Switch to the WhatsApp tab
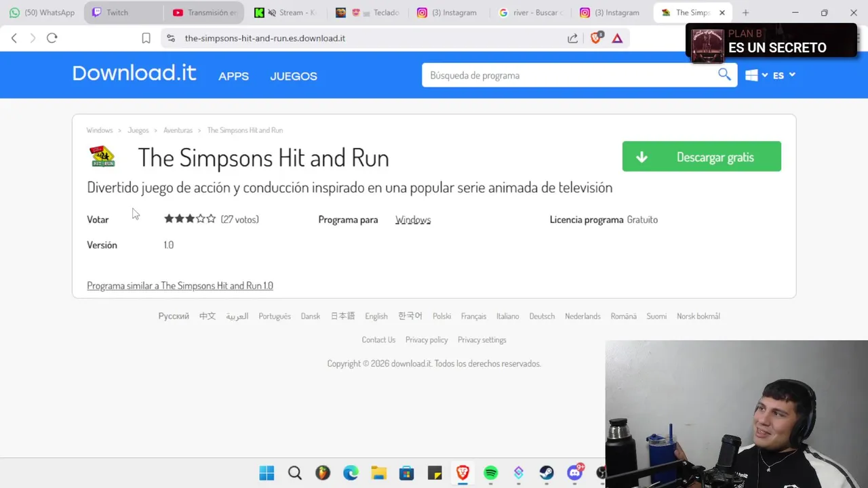This screenshot has width=868, height=488. pos(42,12)
